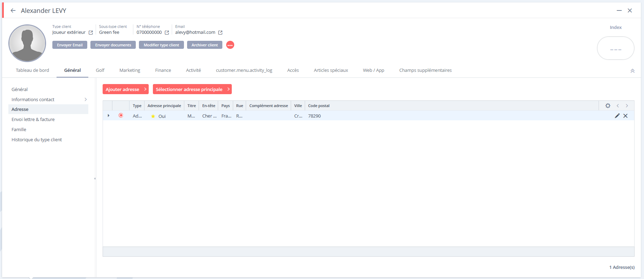Open the Finance tab

(x=163, y=70)
